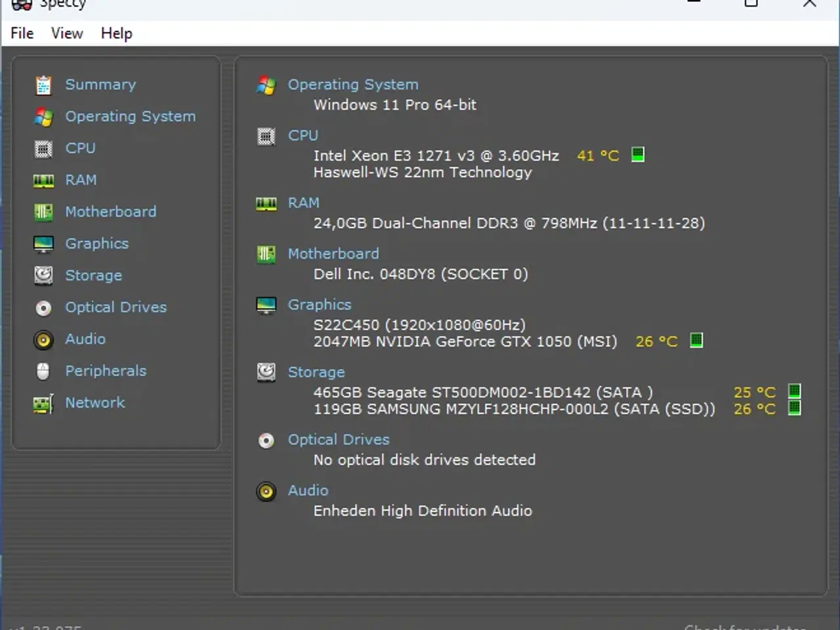Image resolution: width=840 pixels, height=630 pixels.
Task: Click the Storage drive icon in sidebar
Action: [x=43, y=276]
